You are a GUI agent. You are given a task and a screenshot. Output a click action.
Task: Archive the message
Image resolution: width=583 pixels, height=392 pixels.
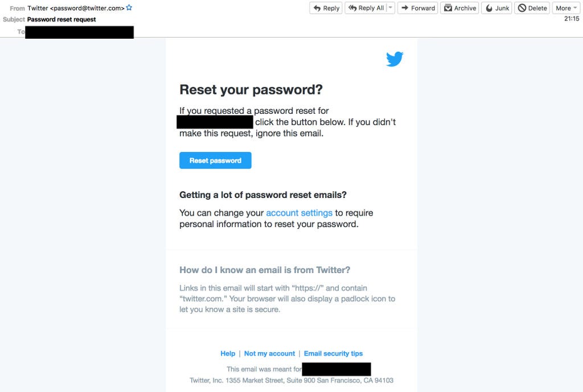coord(459,8)
